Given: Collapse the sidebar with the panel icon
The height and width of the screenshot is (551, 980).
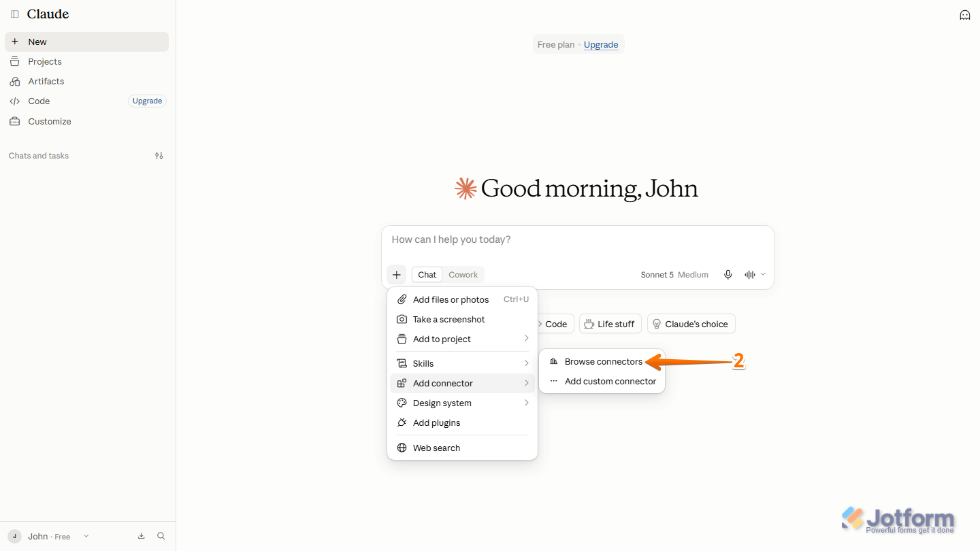Looking at the screenshot, I should coord(15,14).
